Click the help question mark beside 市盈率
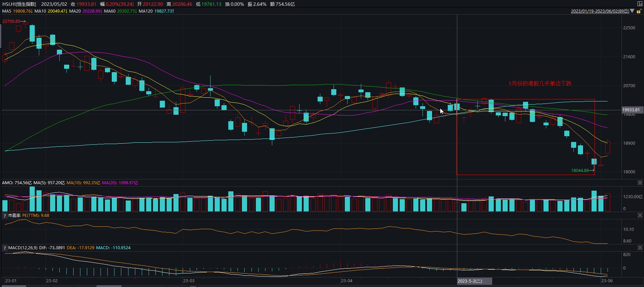Image resolution: width=644 pixels, height=287 pixels. [x=4, y=216]
